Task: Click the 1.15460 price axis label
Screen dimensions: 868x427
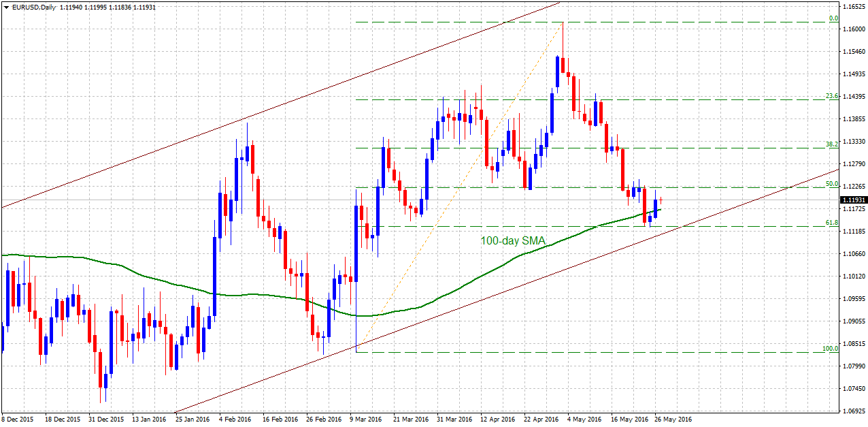Action: click(x=853, y=52)
